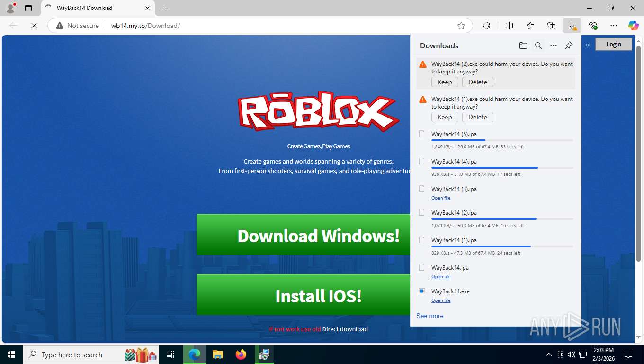The image size is (644, 364).
Task: Select the WayBack14 (4).ipa file name
Action: 454,162
